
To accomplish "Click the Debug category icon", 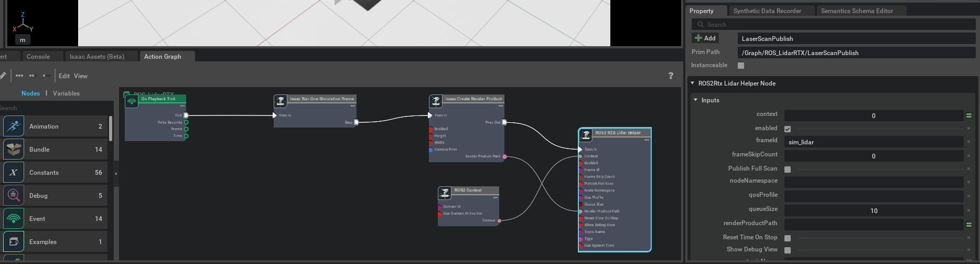I will tap(14, 196).
